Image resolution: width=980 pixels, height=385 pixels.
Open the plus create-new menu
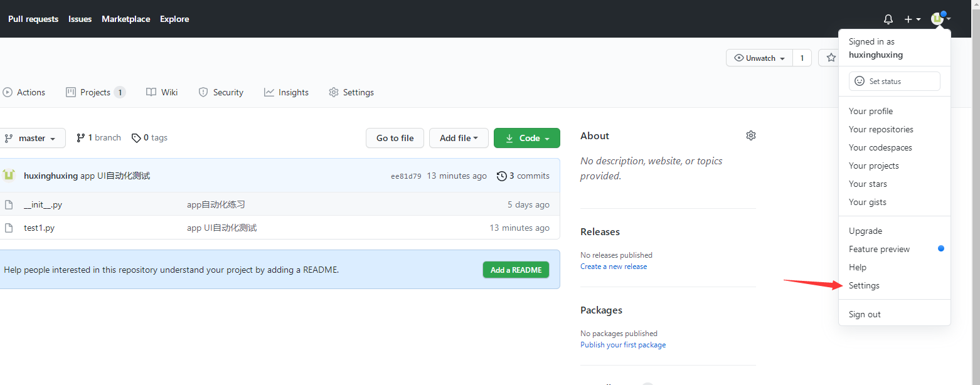[x=912, y=19]
